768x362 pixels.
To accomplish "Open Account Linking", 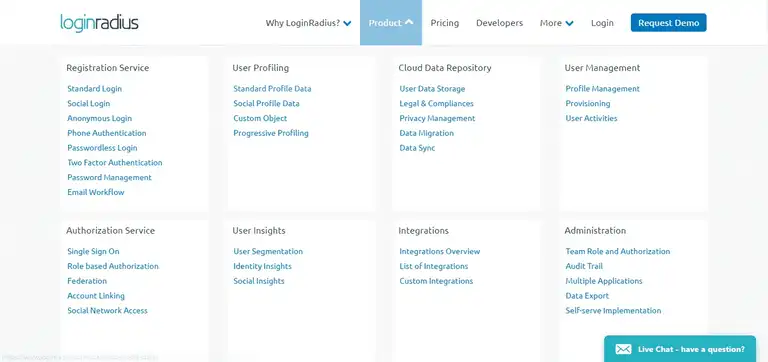I will tap(96, 295).
